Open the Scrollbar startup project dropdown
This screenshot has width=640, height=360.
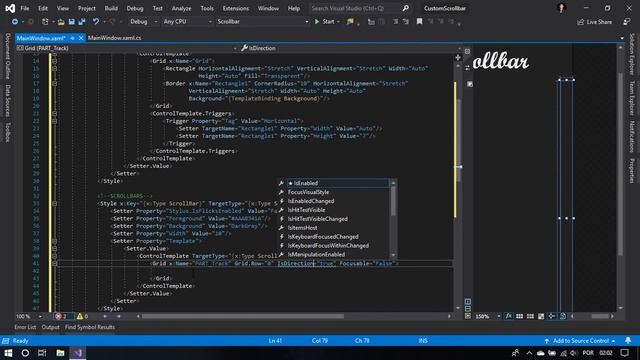pyautogui.click(x=262, y=22)
